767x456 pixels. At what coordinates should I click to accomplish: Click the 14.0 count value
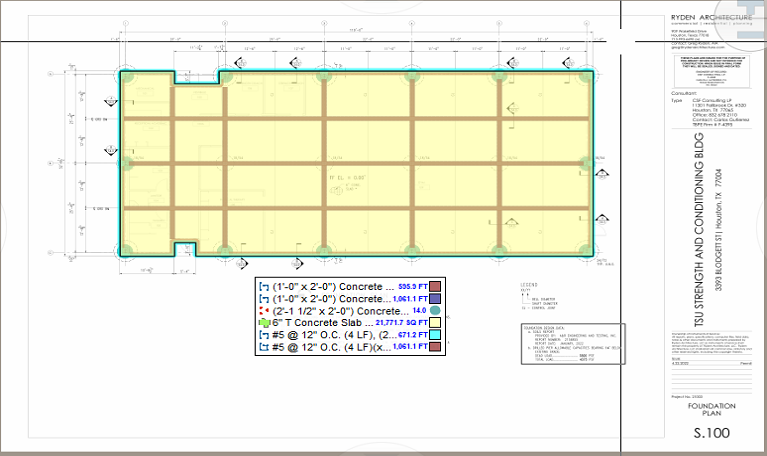(x=419, y=311)
